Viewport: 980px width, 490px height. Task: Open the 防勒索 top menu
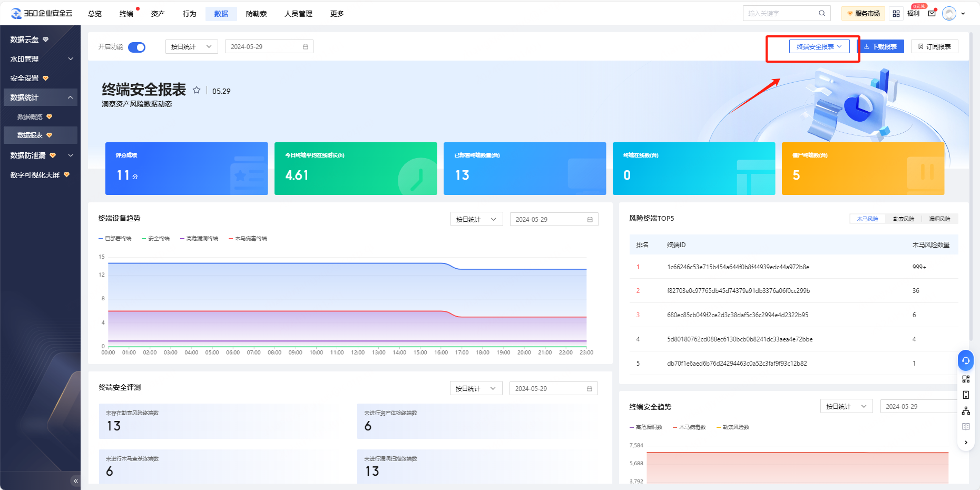(x=256, y=14)
